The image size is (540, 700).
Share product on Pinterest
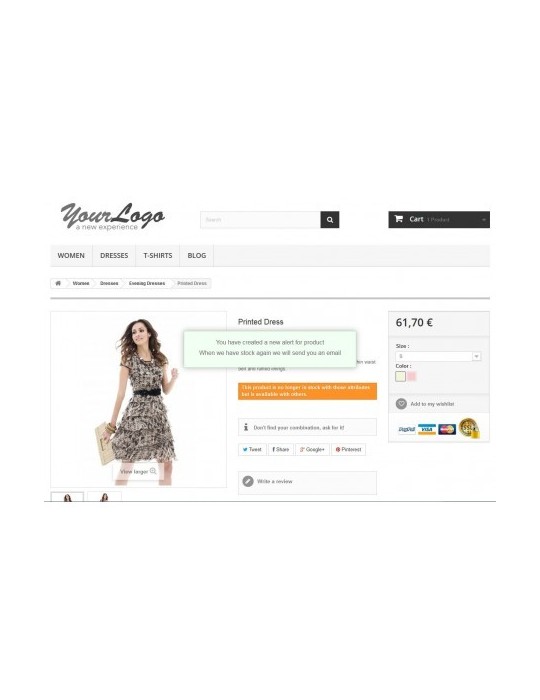349,450
